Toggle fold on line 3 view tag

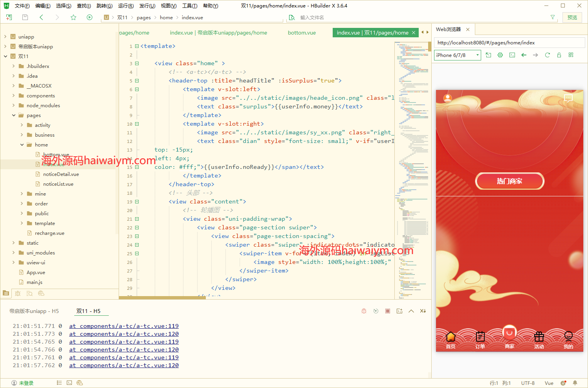pos(137,63)
